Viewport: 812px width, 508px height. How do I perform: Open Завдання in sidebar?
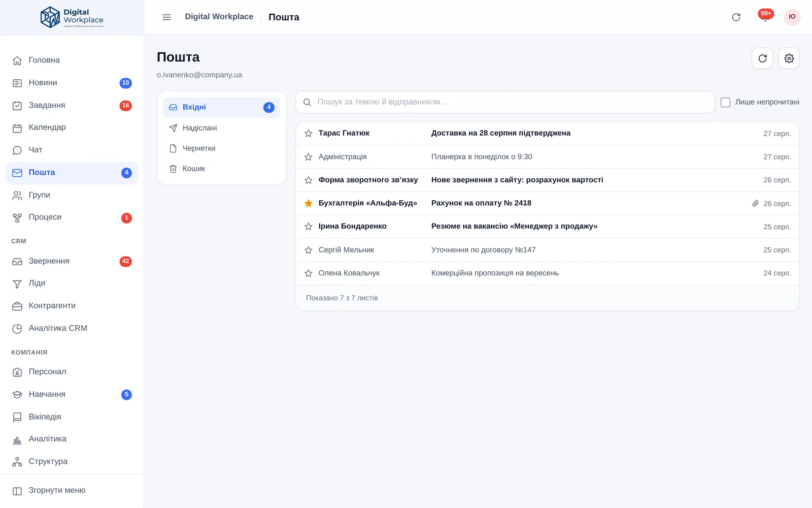coord(72,105)
